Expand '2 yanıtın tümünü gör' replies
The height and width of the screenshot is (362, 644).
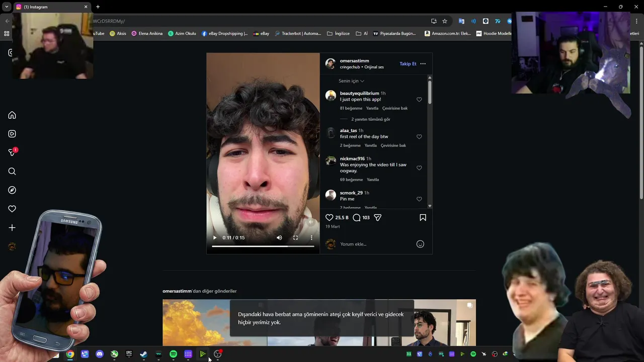371,119
